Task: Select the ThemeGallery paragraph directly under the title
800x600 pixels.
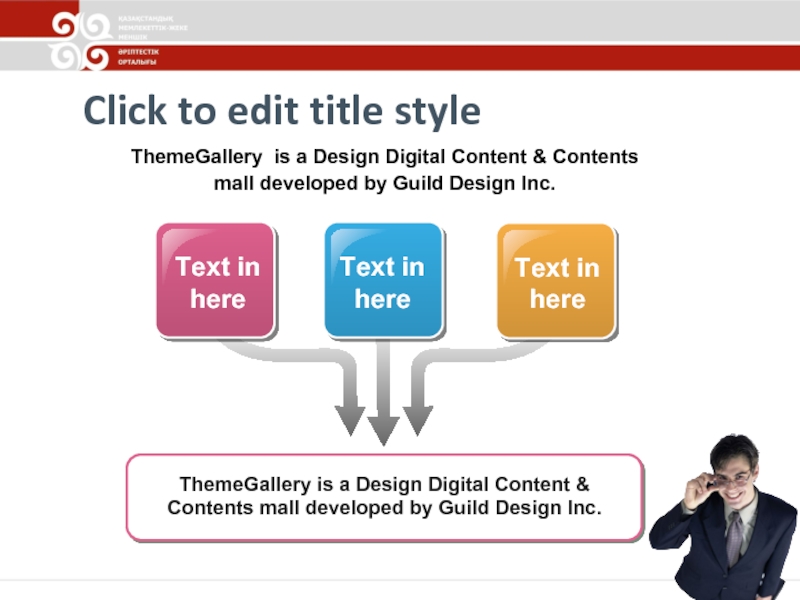Action: click(384, 170)
